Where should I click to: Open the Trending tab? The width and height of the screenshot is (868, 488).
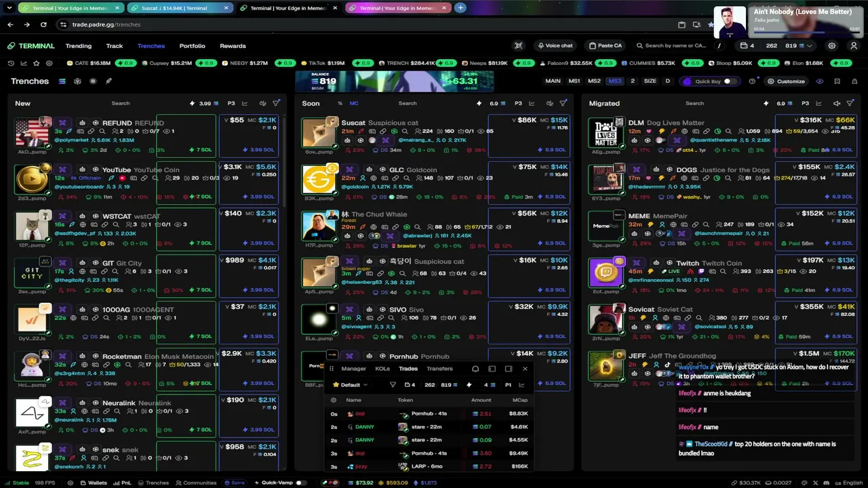(79, 46)
